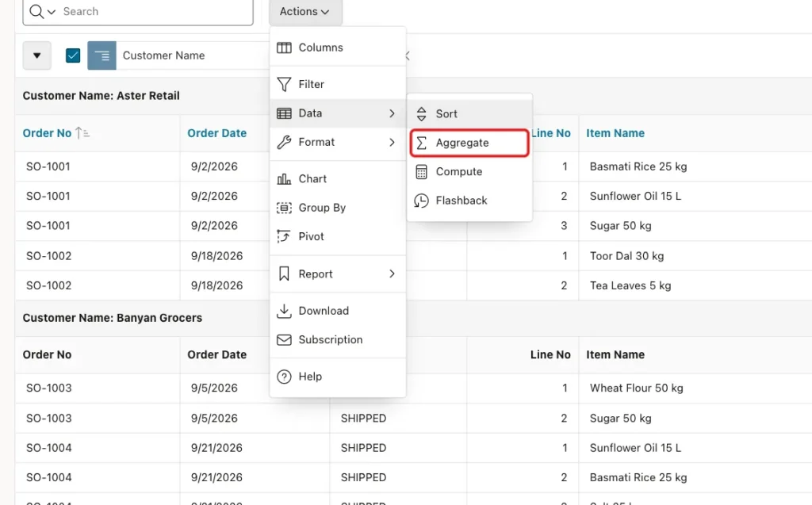Choose Help from the Actions menu
This screenshot has width=812, height=505.
point(337,377)
